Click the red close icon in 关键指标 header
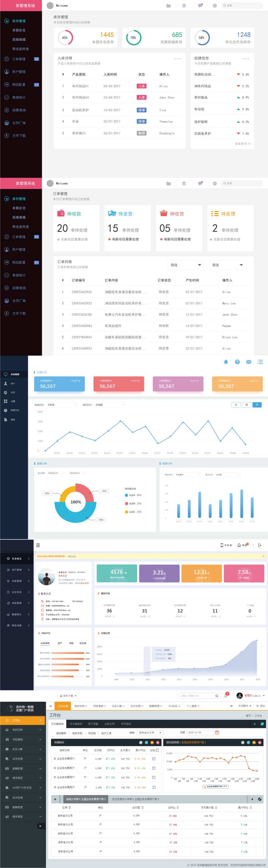Screen dimensions: 268x868 pyautogui.click(x=157, y=743)
